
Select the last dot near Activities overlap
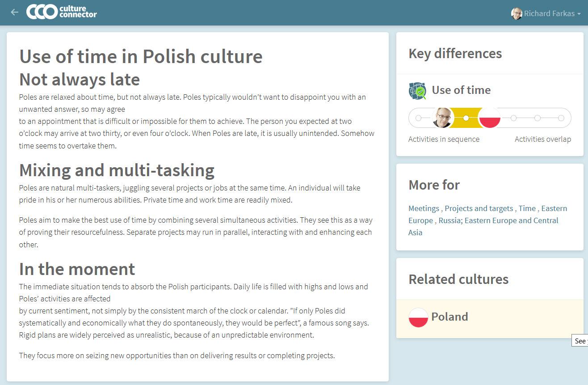(x=561, y=118)
